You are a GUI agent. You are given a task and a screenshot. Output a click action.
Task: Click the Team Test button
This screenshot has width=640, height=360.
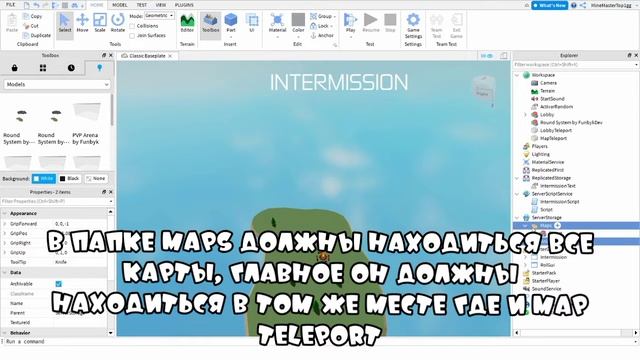click(x=436, y=27)
